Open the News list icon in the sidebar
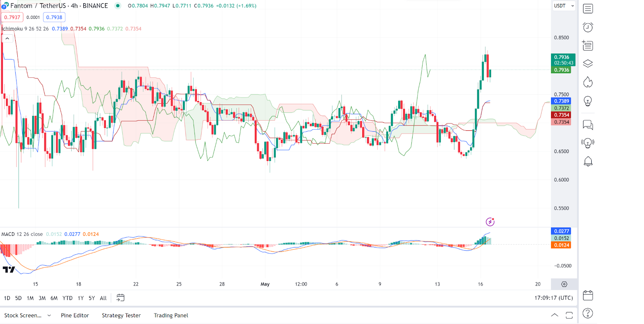The height and width of the screenshot is (324, 644). tap(588, 45)
